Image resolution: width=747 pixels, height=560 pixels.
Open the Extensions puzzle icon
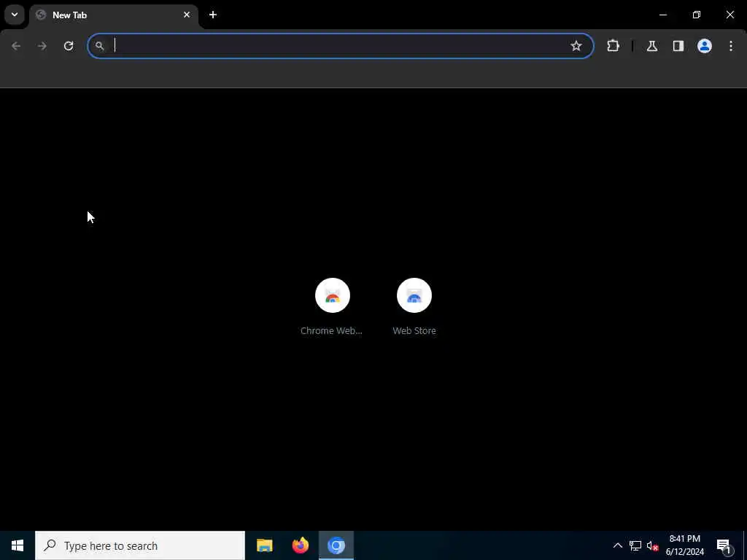click(613, 46)
